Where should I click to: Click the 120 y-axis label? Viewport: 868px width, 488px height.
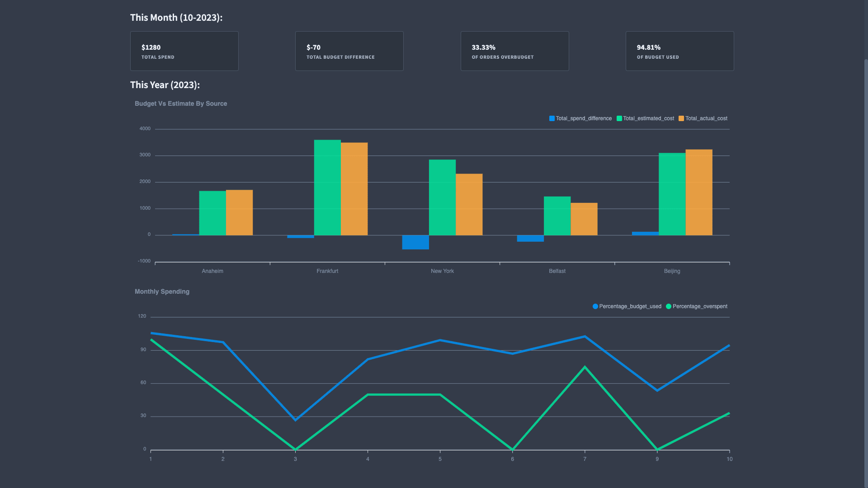click(142, 316)
